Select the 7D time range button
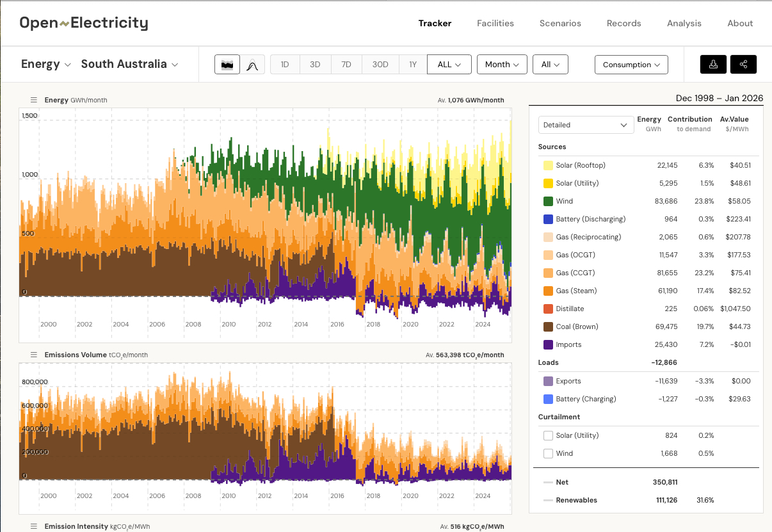This screenshot has width=772, height=532. pyautogui.click(x=346, y=65)
